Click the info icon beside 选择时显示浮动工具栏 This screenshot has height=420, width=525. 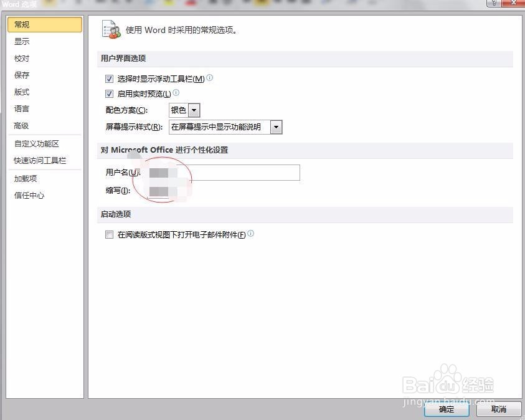click(209, 77)
